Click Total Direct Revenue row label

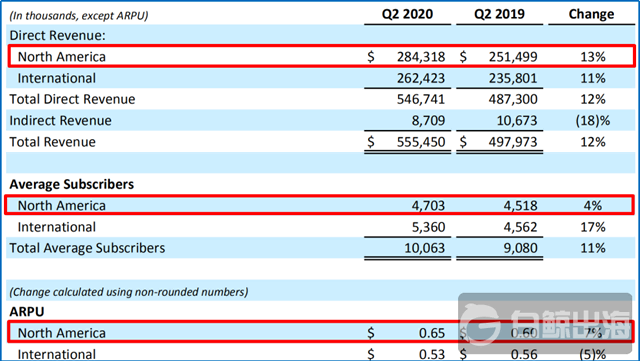[x=72, y=99]
